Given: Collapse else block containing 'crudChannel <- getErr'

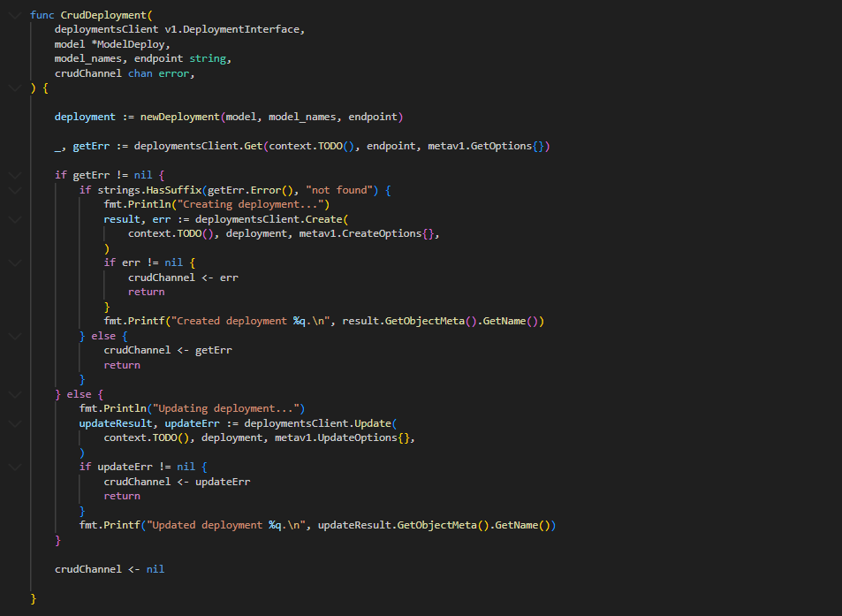Looking at the screenshot, I should [x=14, y=336].
